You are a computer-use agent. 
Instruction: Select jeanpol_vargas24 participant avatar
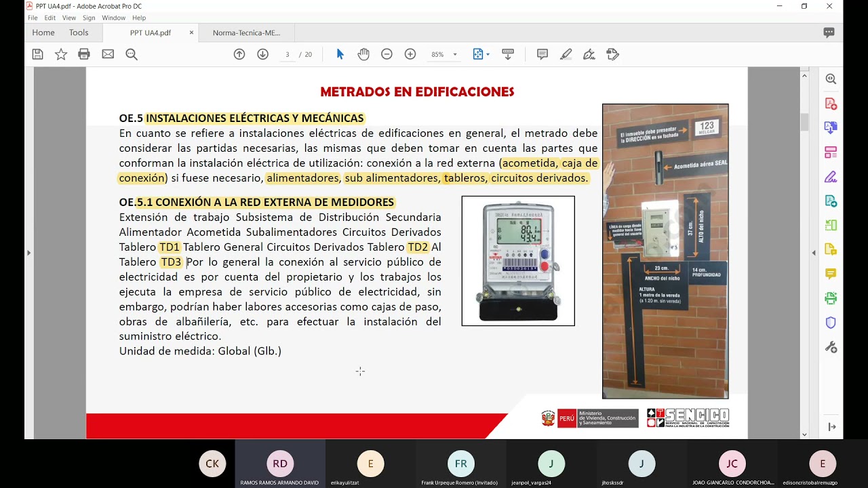tap(551, 464)
